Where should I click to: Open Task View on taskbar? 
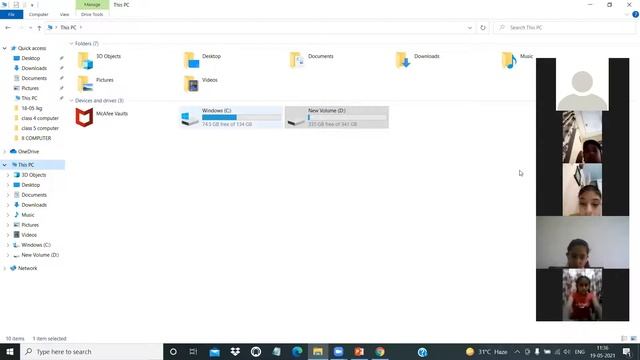193,351
